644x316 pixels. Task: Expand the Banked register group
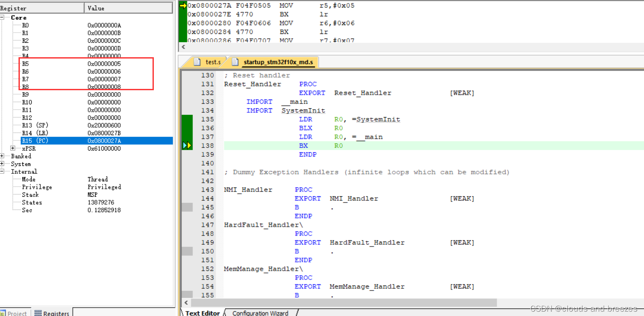[2, 156]
